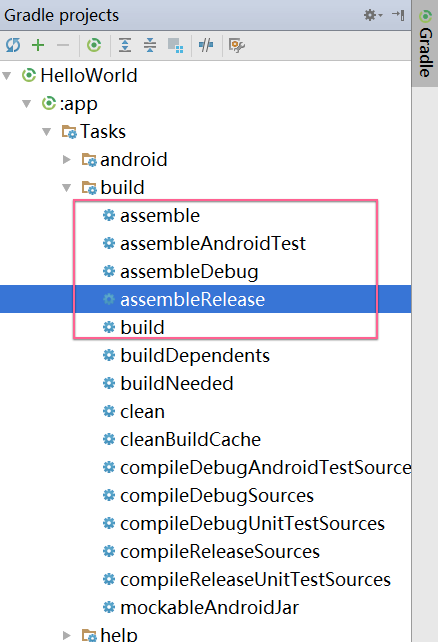Expand the android tasks folder
438x642 pixels.
click(66, 160)
